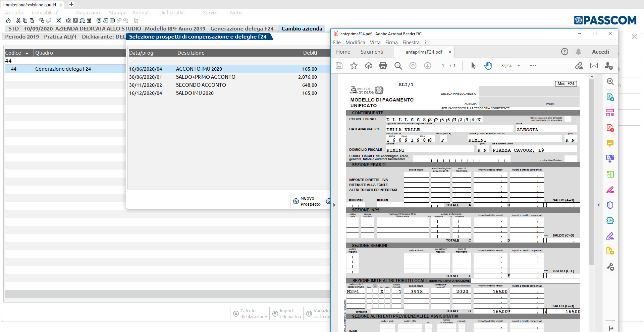Click the scissors cut icon in Passcom toolbar
This screenshot has width=644, height=332.
tap(18, 20)
